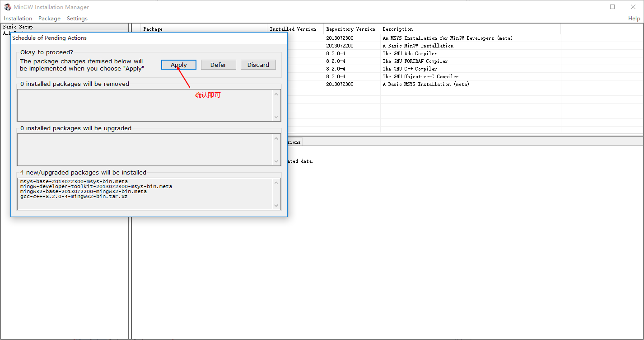Screen dimensions: 644x340
Task: Click version 8.2.0-4 of GNU Ada Compiler
Action: tap(336, 53)
